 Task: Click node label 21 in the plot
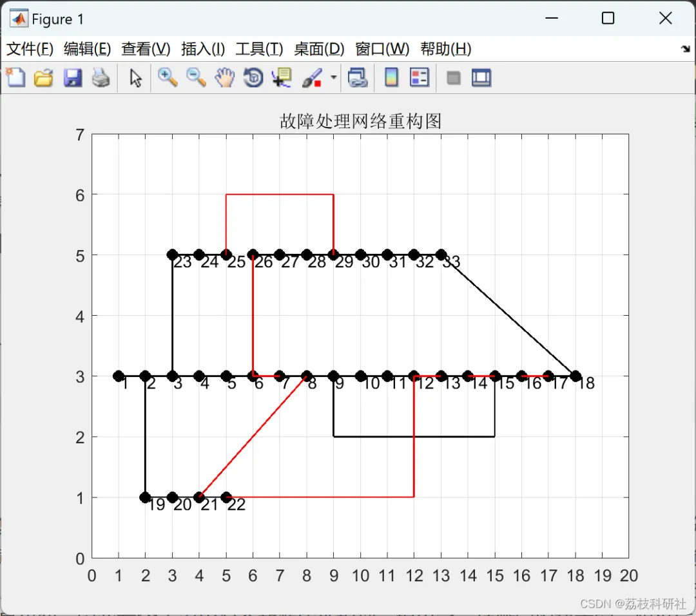point(209,504)
